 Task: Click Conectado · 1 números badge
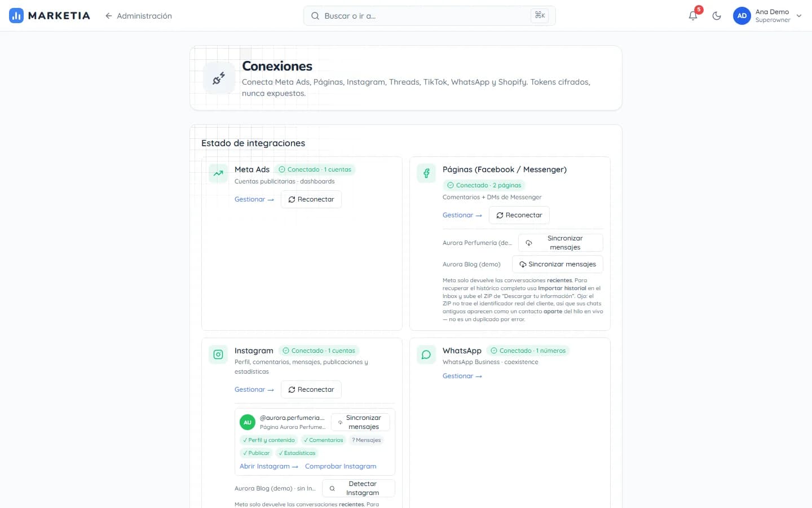(528, 351)
